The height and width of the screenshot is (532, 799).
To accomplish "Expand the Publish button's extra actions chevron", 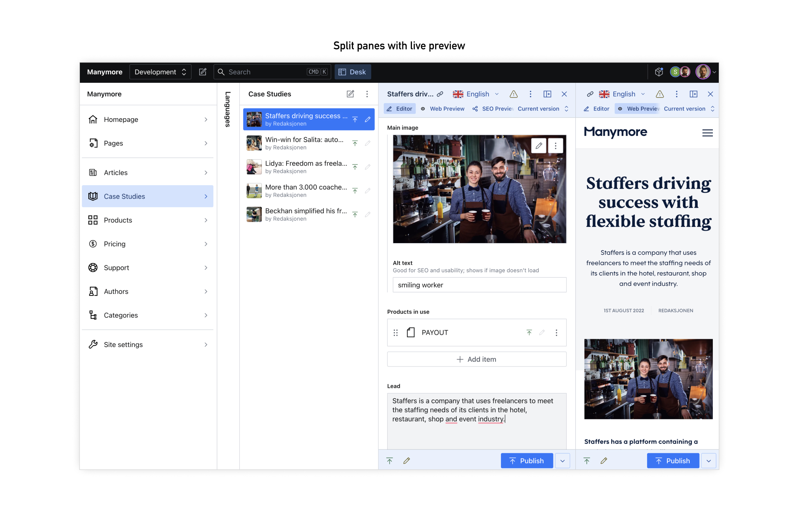I will (x=562, y=461).
